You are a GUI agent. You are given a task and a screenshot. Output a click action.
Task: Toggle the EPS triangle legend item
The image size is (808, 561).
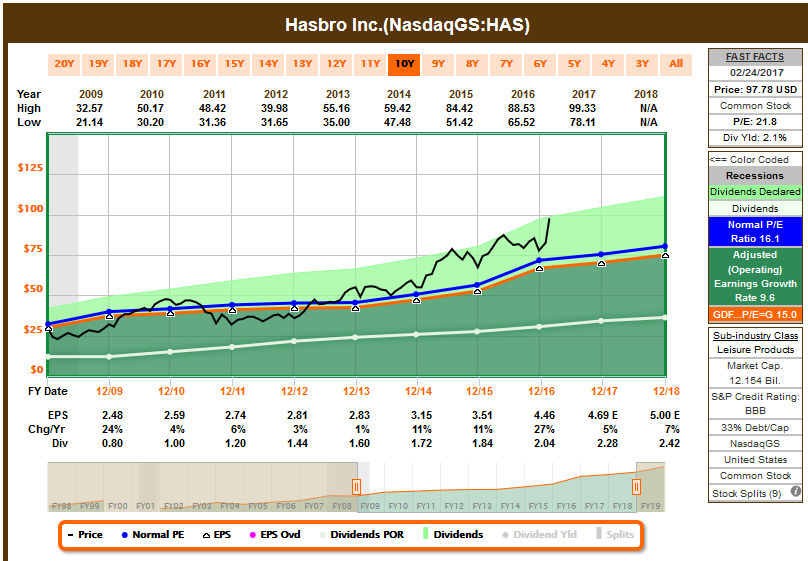click(216, 535)
